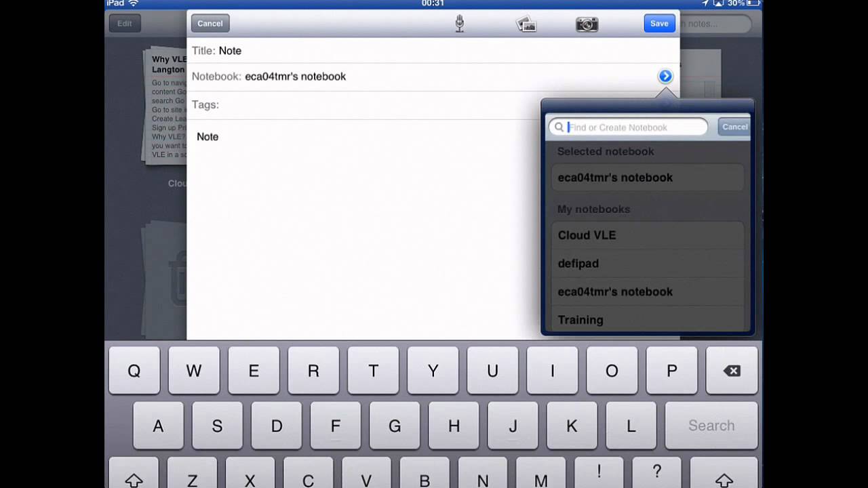The width and height of the screenshot is (868, 488).
Task: Tap the T key
Action: coord(373,371)
